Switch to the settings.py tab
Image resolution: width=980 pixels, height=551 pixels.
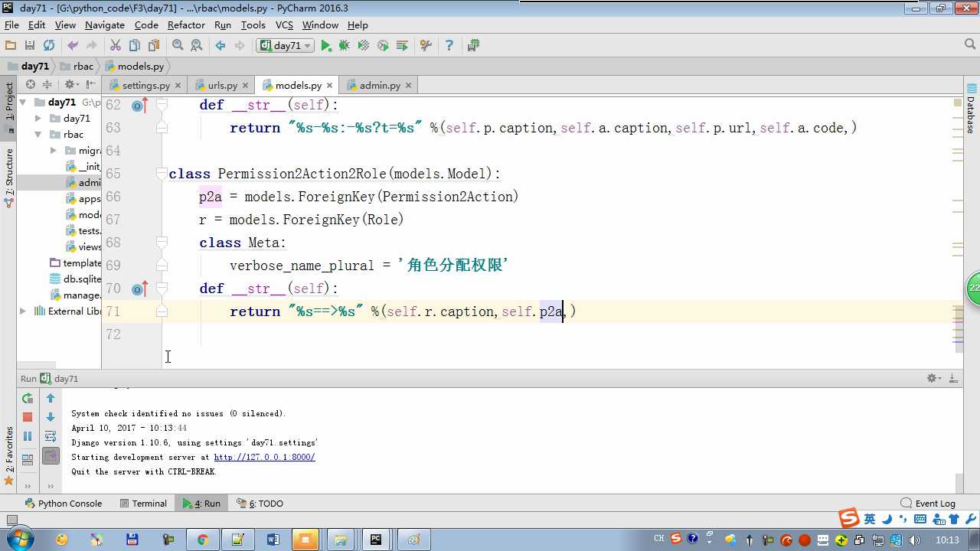[x=145, y=86]
